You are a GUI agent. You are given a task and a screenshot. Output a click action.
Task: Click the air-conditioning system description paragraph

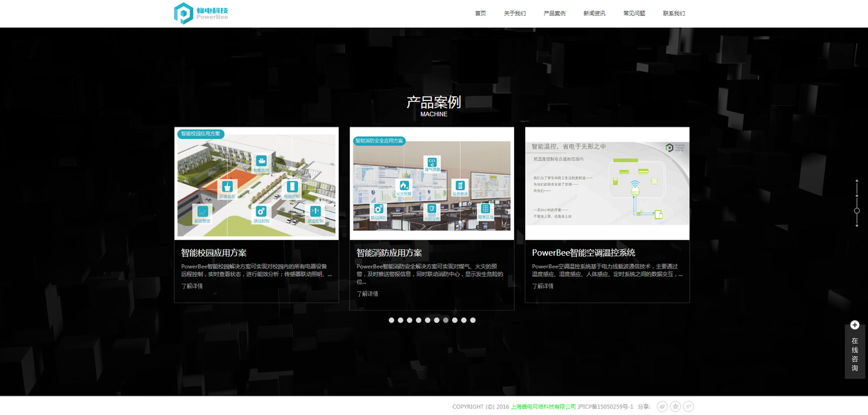pyautogui.click(x=607, y=270)
